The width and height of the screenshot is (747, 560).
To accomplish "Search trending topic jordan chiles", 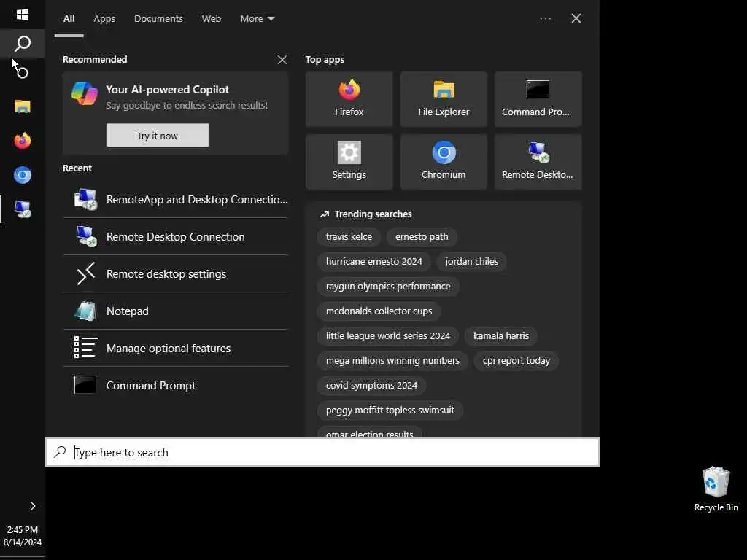I will 472,262.
